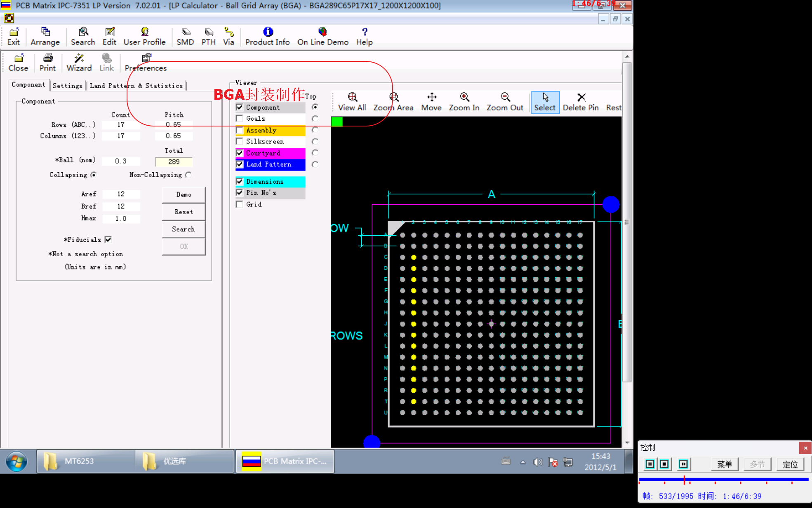
Task: Click the Reset button
Action: 184,212
